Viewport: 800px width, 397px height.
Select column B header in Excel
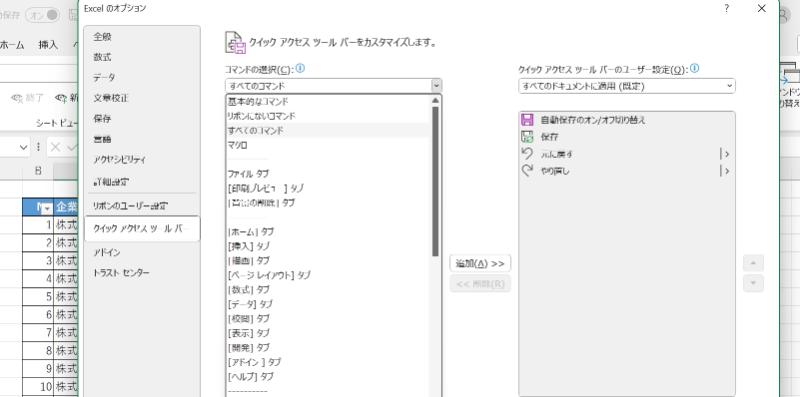point(38,171)
